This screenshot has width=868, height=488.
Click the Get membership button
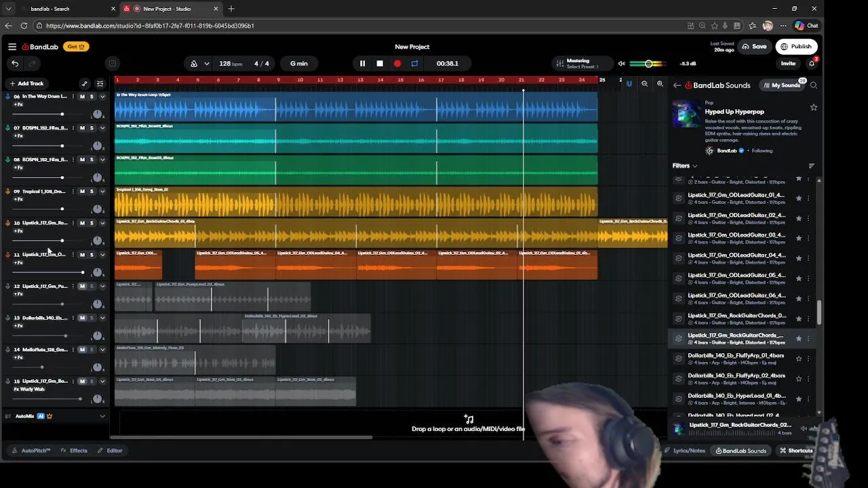[76, 47]
